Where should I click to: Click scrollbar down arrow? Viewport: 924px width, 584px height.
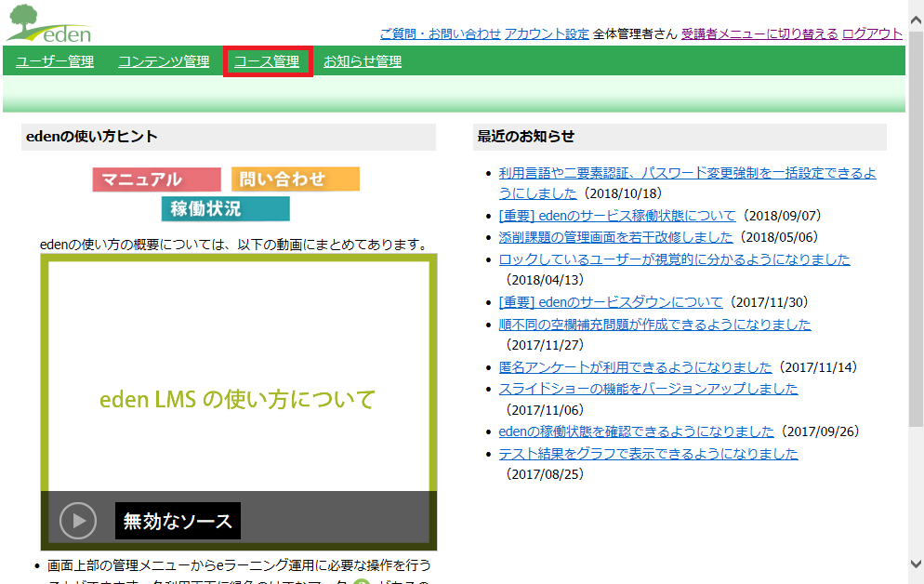(x=916, y=564)
